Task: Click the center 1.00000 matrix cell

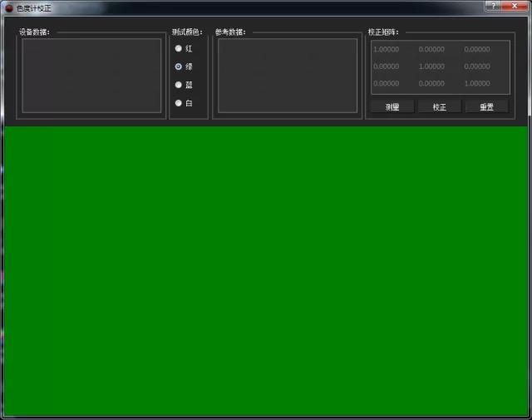Action: click(x=431, y=67)
